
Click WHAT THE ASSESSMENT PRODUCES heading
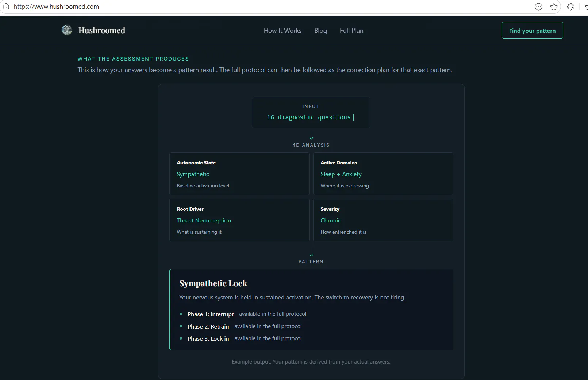tap(133, 59)
